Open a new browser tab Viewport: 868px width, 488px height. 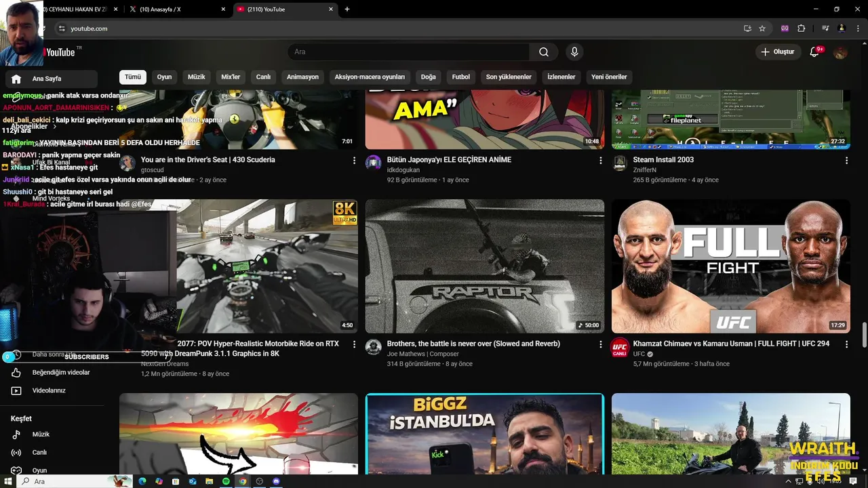pyautogui.click(x=347, y=9)
